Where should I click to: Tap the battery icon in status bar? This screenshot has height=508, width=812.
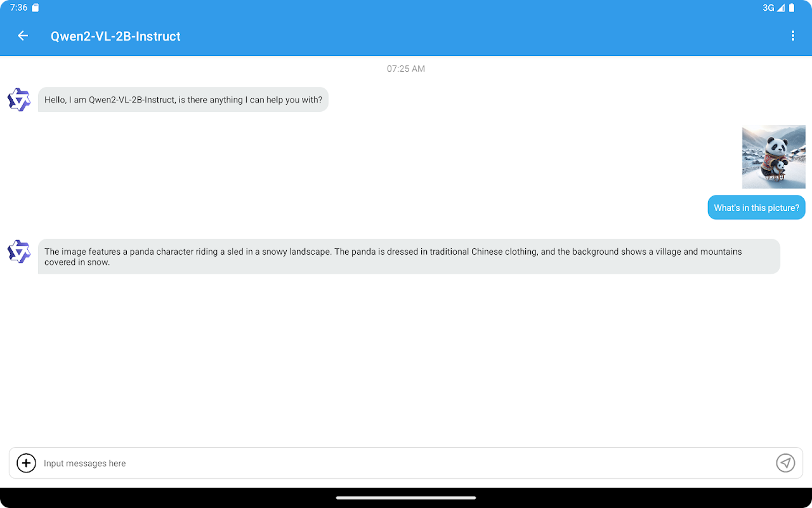click(792, 8)
